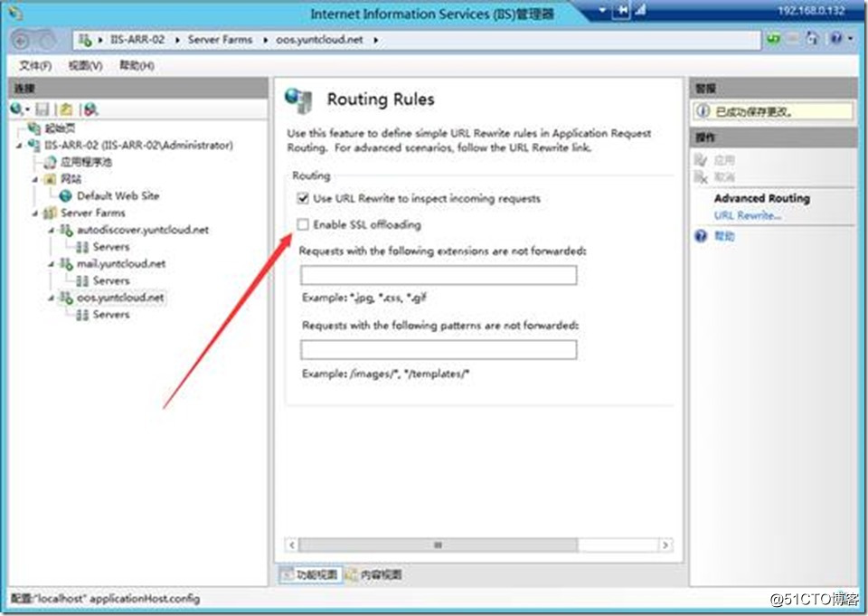
Task: Open the URL Rewrite... link under Advanced Routing
Action: coord(747,215)
